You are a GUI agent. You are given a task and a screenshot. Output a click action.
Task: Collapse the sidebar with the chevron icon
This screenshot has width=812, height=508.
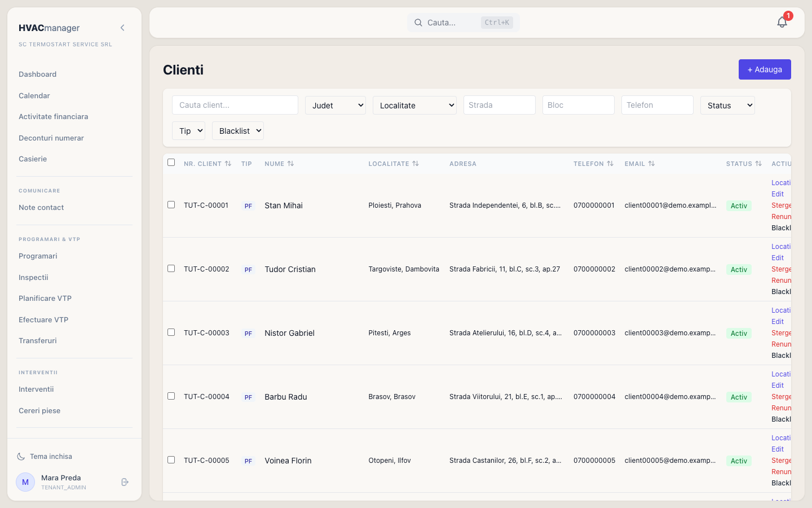122,28
